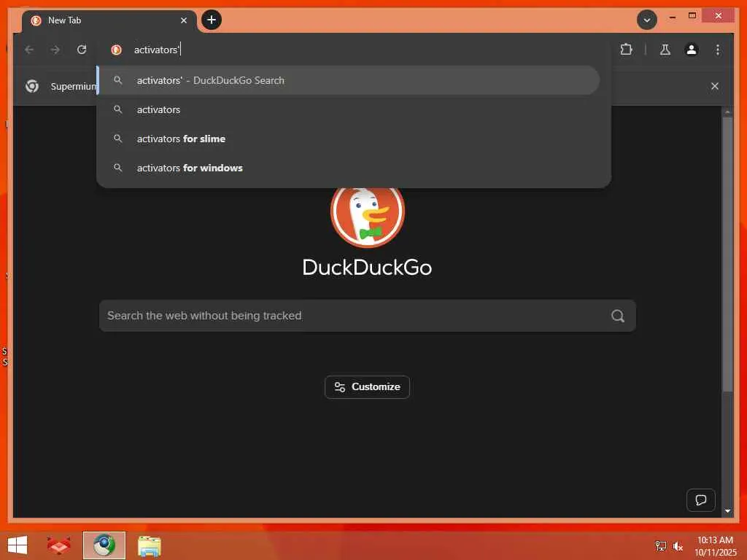This screenshot has height=560, width=747.
Task: Open the profile avatar icon
Action: pyautogui.click(x=692, y=50)
